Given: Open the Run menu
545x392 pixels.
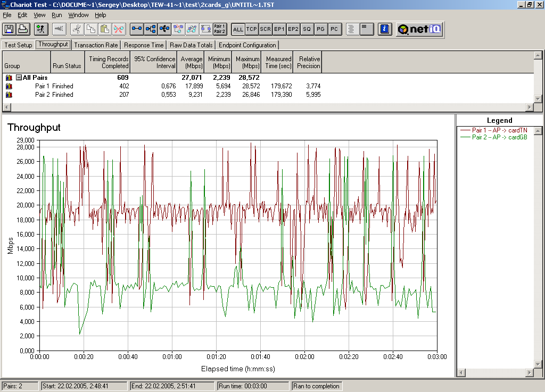Looking at the screenshot, I should point(56,15).
